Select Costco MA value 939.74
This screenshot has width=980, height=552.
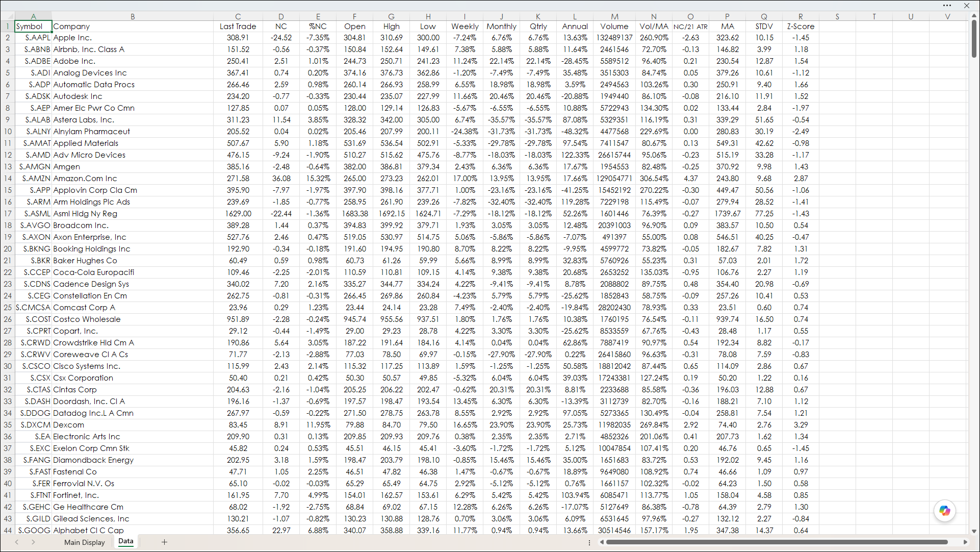click(x=727, y=319)
